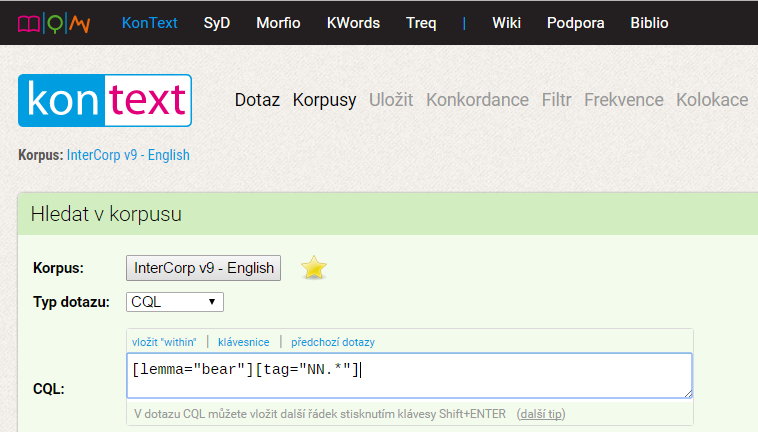758x432 pixels.
Task: Click the yellow favorite star icon
Action: click(314, 267)
